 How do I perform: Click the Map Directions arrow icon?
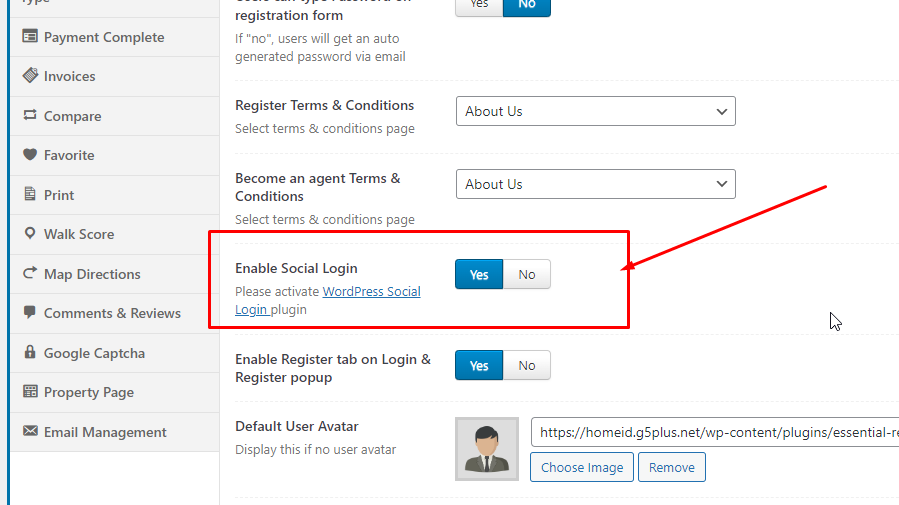point(30,274)
